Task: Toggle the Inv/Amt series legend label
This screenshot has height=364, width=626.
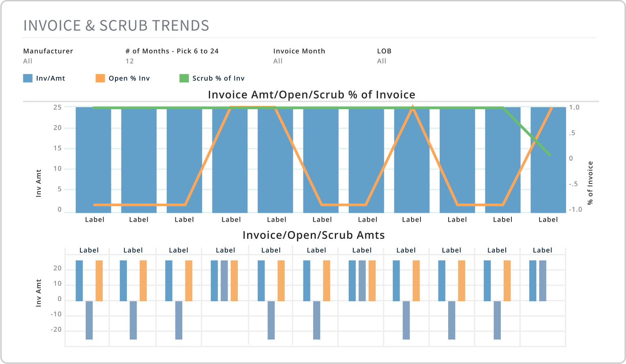Action: [51, 78]
